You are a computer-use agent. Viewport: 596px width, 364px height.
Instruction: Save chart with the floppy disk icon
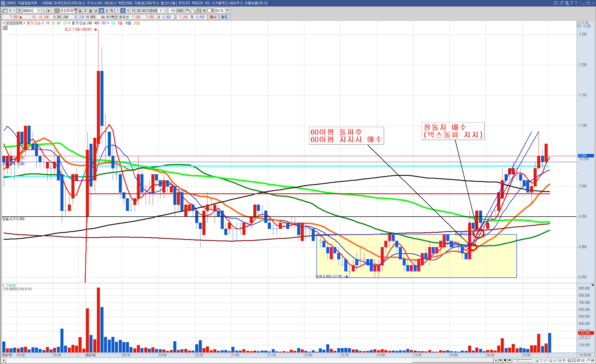point(199,11)
